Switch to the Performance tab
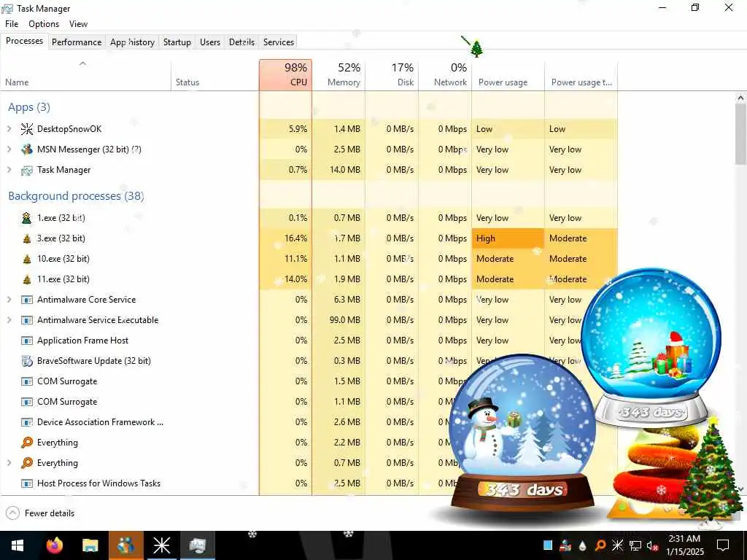Viewport: 747px width, 560px height. tap(77, 42)
